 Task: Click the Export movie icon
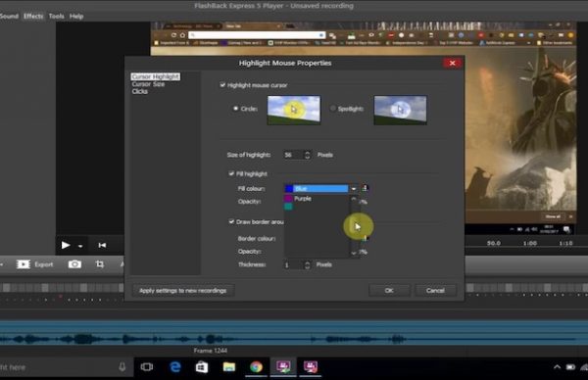point(24,264)
